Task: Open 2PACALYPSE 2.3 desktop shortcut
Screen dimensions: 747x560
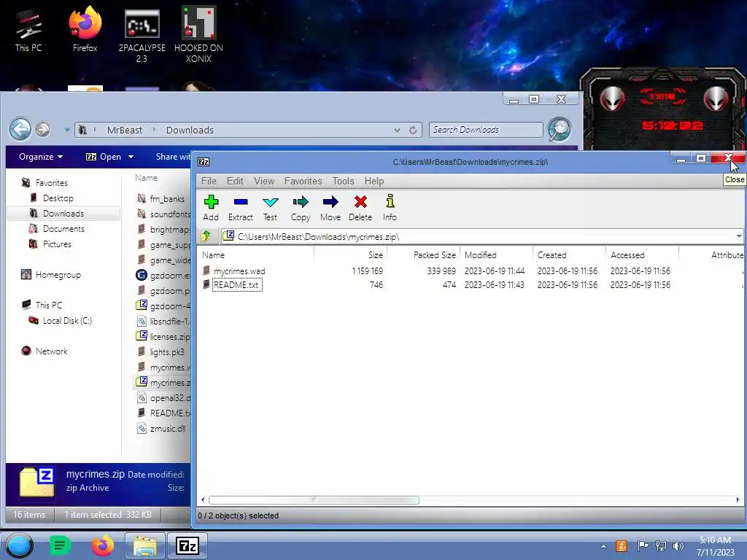Action: (x=142, y=36)
